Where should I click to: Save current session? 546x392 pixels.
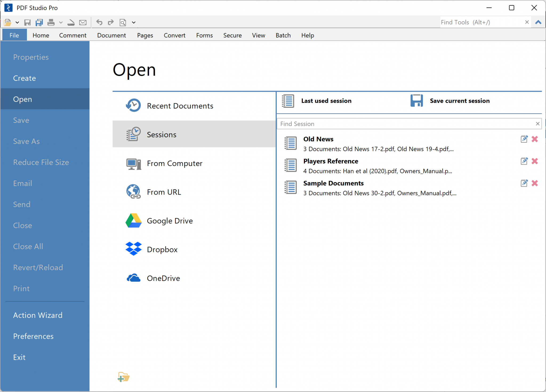460,101
